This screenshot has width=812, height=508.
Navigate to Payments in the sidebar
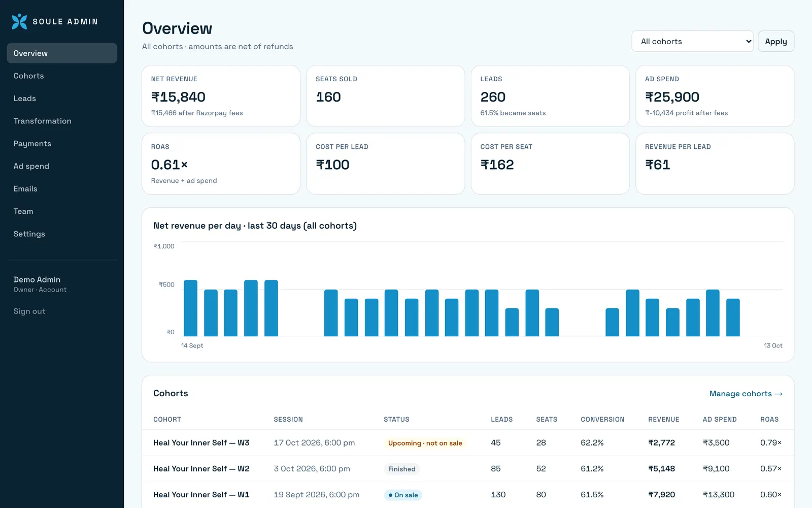pos(62,144)
